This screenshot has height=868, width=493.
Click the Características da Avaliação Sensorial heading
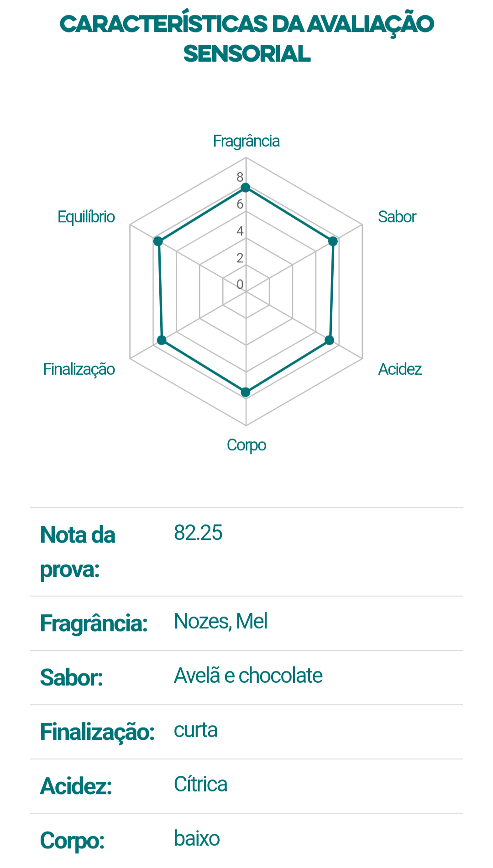coord(246,39)
